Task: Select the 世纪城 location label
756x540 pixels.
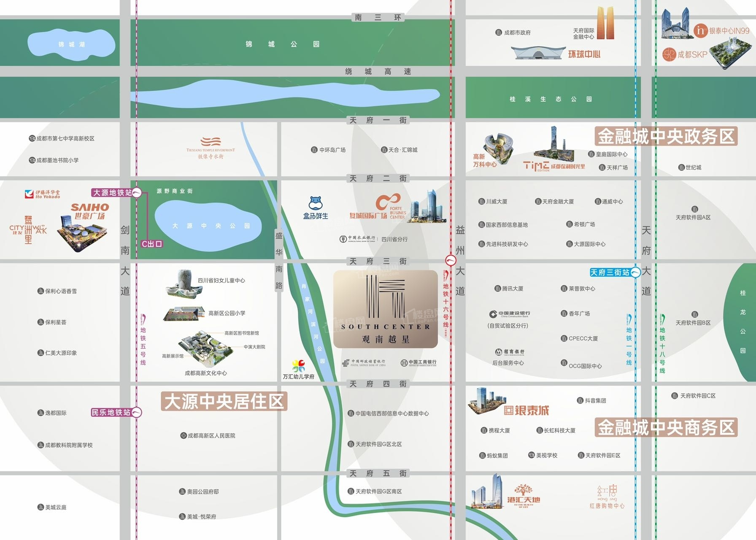Action: (x=690, y=167)
